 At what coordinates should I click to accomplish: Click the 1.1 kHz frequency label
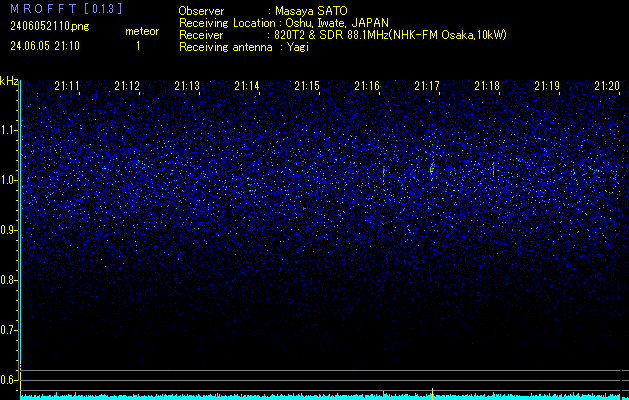(x=8, y=130)
